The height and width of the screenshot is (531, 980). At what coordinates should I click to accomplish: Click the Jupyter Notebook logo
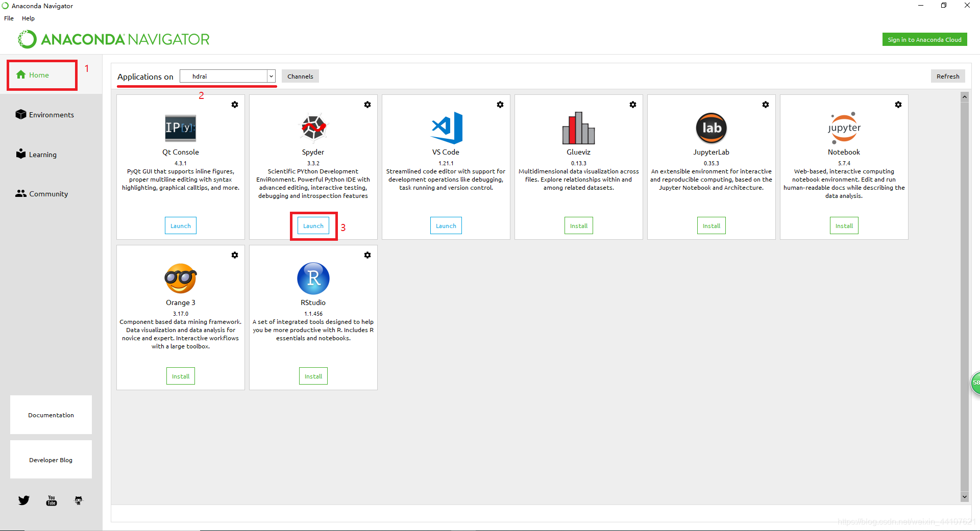844,128
